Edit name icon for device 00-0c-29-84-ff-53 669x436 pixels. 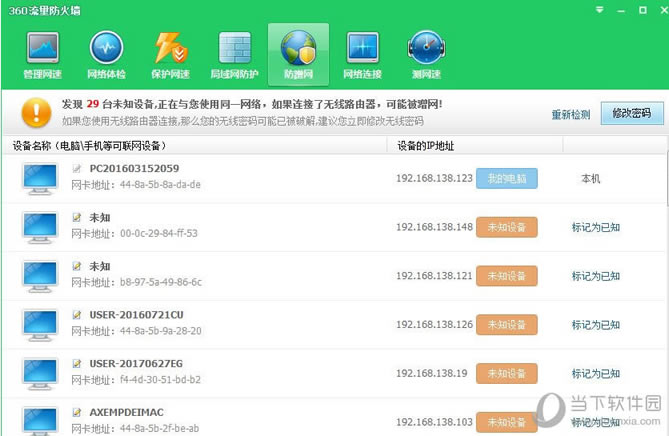pos(76,217)
